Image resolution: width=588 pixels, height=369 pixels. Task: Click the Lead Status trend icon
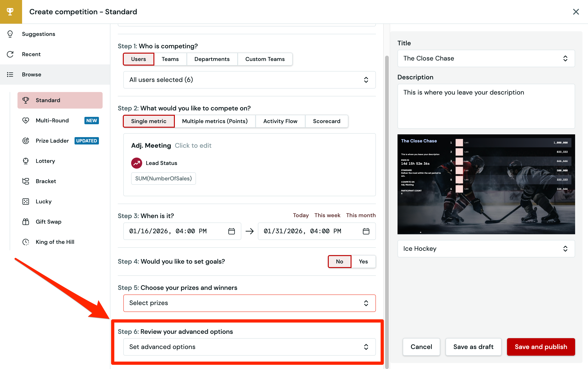[x=137, y=163]
